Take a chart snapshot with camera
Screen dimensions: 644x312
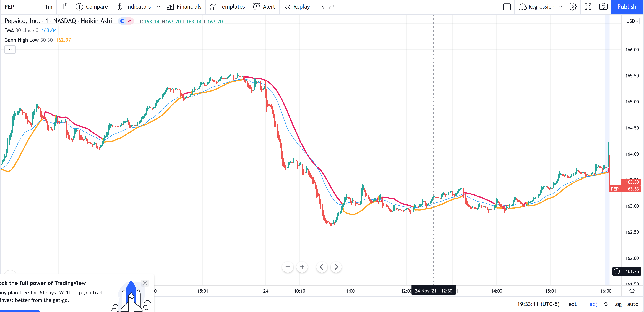[603, 7]
